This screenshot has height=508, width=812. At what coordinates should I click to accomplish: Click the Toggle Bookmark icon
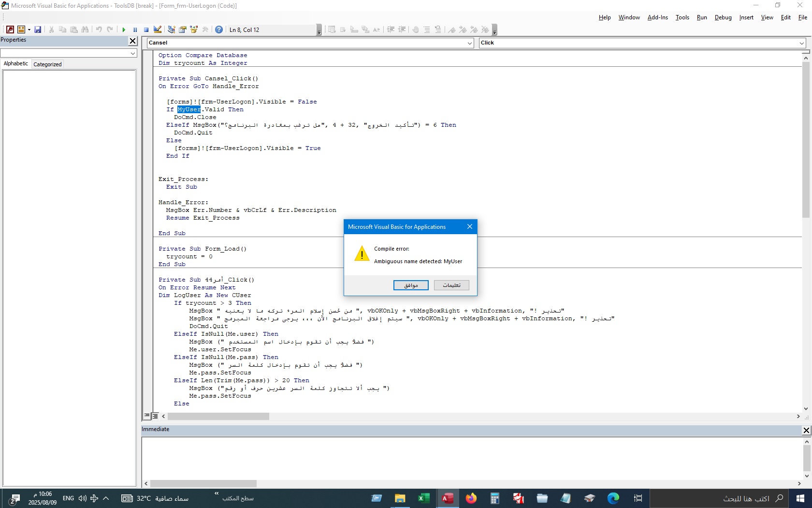451,30
